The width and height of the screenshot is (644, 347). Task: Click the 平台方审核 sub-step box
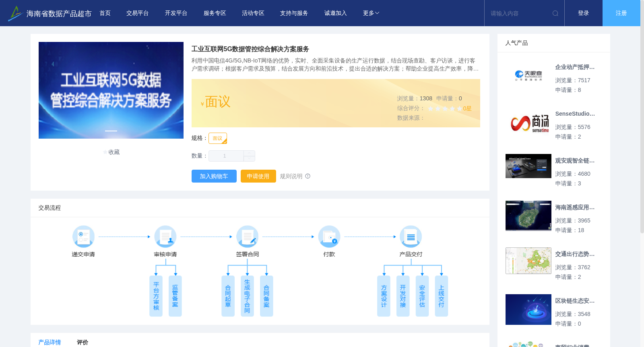[x=156, y=296]
